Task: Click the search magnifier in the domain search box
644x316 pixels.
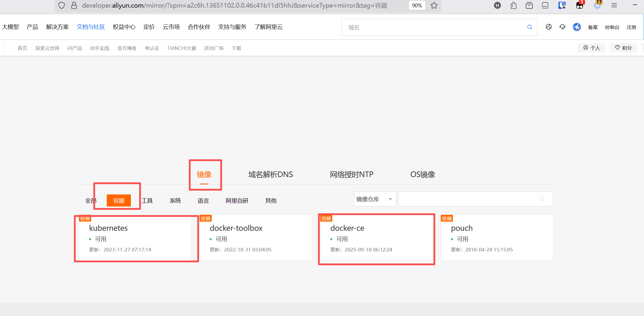Action: [530, 27]
